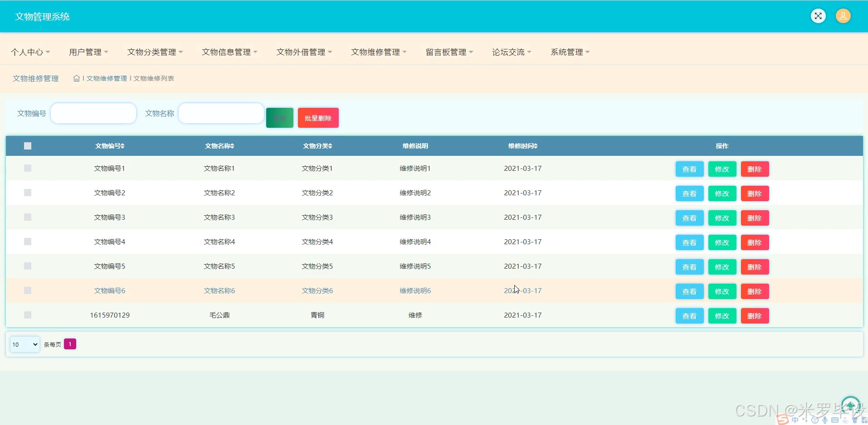Viewport: 868px width, 425px height.
Task: Open the 文物维修管理 dropdown
Action: (379, 52)
